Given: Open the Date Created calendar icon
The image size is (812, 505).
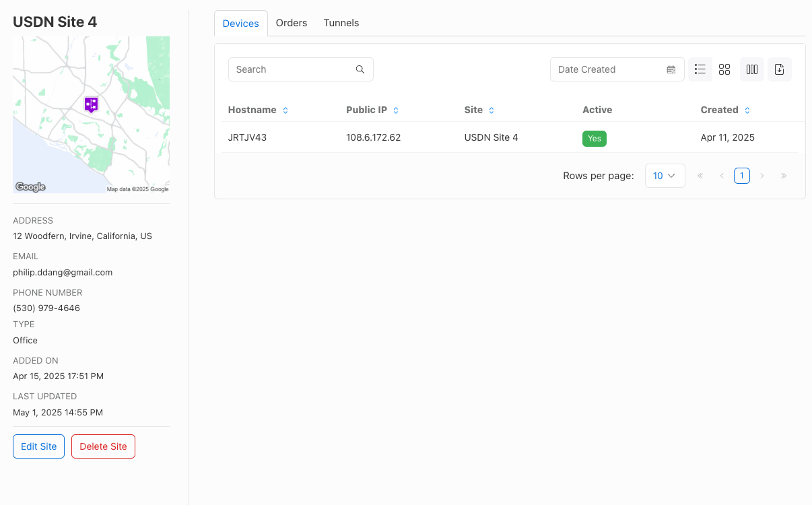Looking at the screenshot, I should [x=671, y=69].
